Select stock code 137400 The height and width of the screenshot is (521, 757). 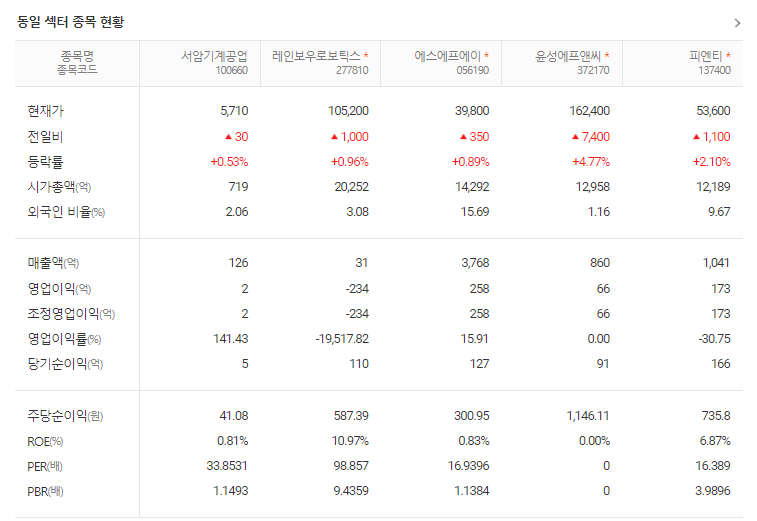pos(715,70)
